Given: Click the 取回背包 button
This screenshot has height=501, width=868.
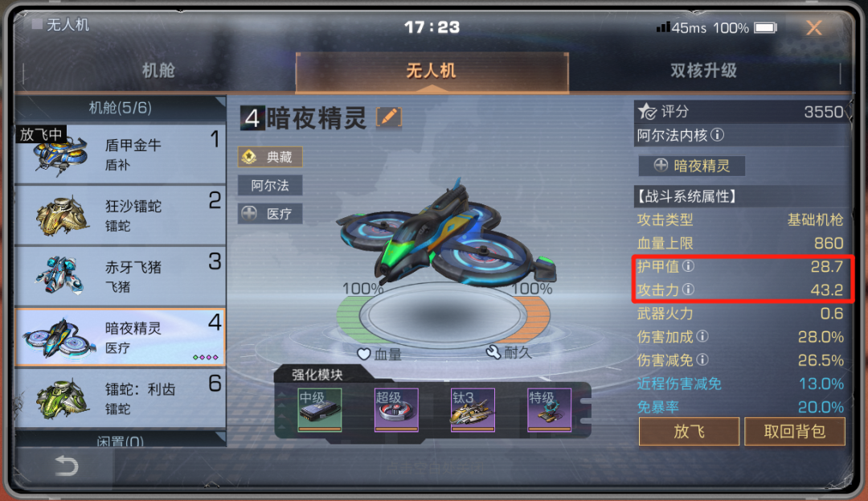Looking at the screenshot, I should coord(795,431).
